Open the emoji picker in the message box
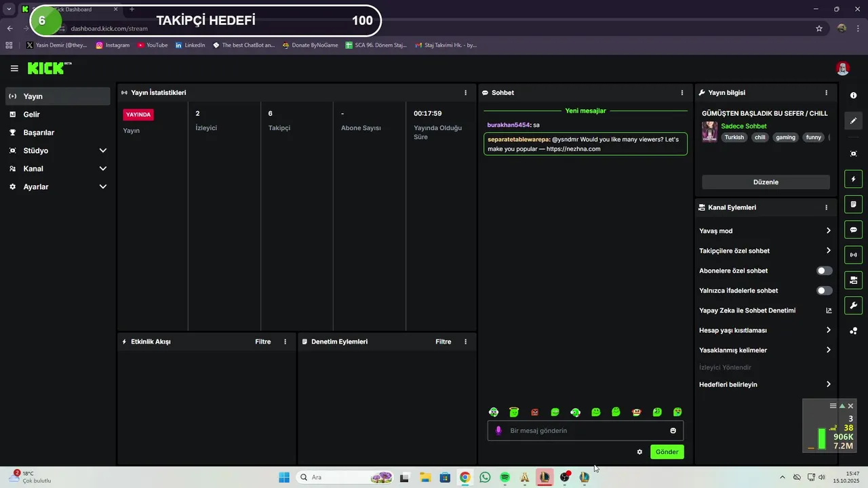The height and width of the screenshot is (488, 868). pyautogui.click(x=673, y=430)
